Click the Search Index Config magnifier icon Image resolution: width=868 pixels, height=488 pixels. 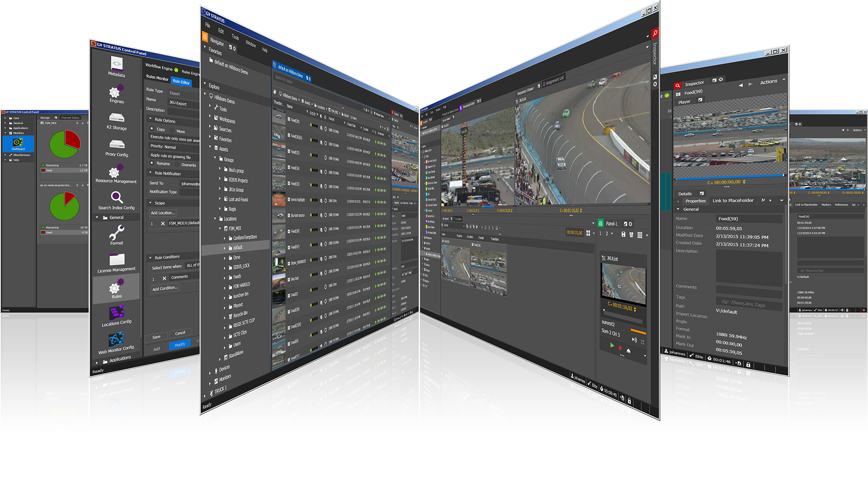(117, 197)
